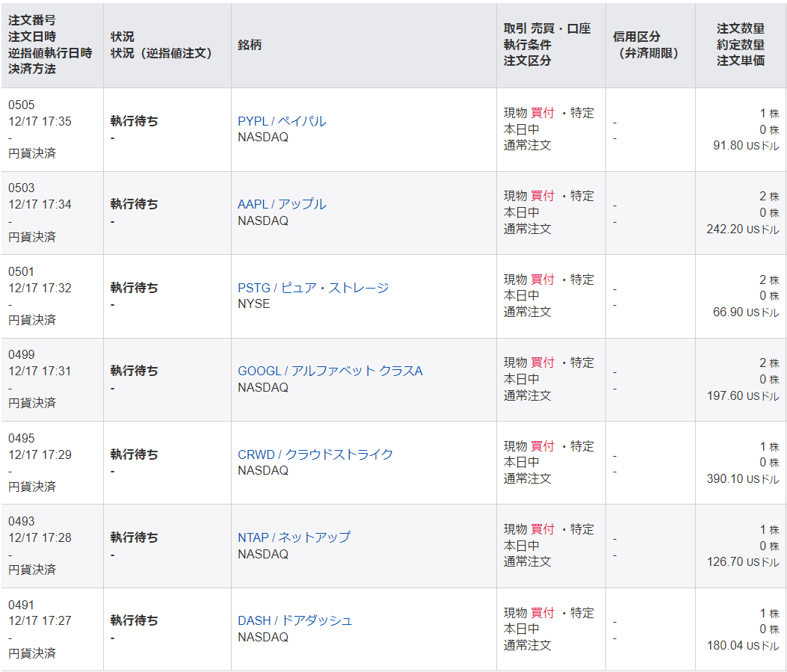Click the 注文番号 header label
Screen dimensions: 787x672
pyautogui.click(x=31, y=20)
